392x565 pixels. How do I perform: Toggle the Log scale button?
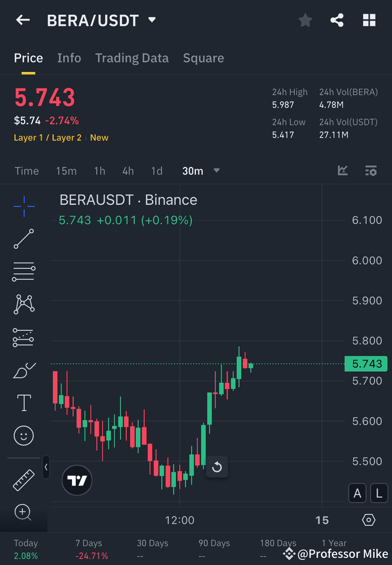coord(379,493)
